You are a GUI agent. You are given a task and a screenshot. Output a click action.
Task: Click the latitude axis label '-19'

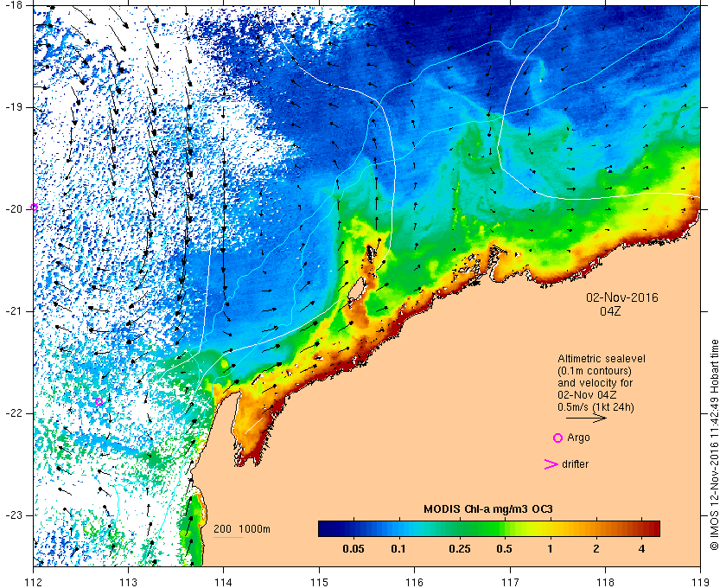pyautogui.click(x=13, y=107)
